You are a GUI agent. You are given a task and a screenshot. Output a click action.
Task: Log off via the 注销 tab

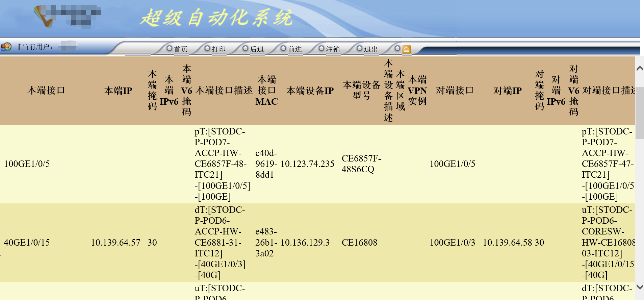333,49
